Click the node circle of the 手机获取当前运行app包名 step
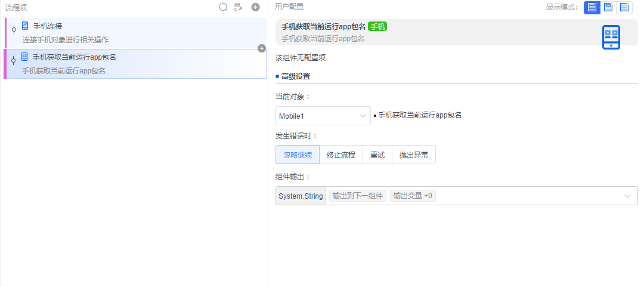644x287 pixels. (13, 60)
